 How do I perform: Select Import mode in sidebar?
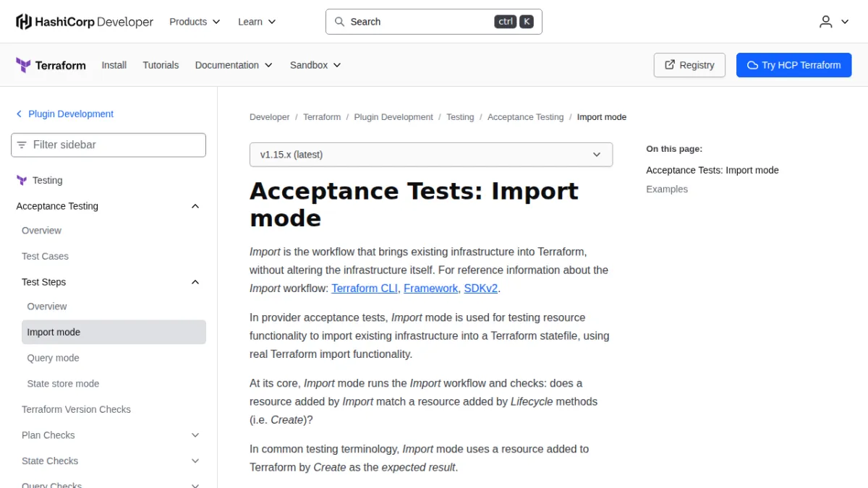point(114,333)
